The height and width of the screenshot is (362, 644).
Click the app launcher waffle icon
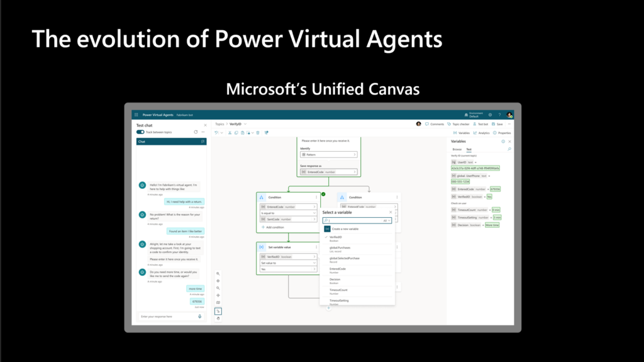[x=136, y=115]
